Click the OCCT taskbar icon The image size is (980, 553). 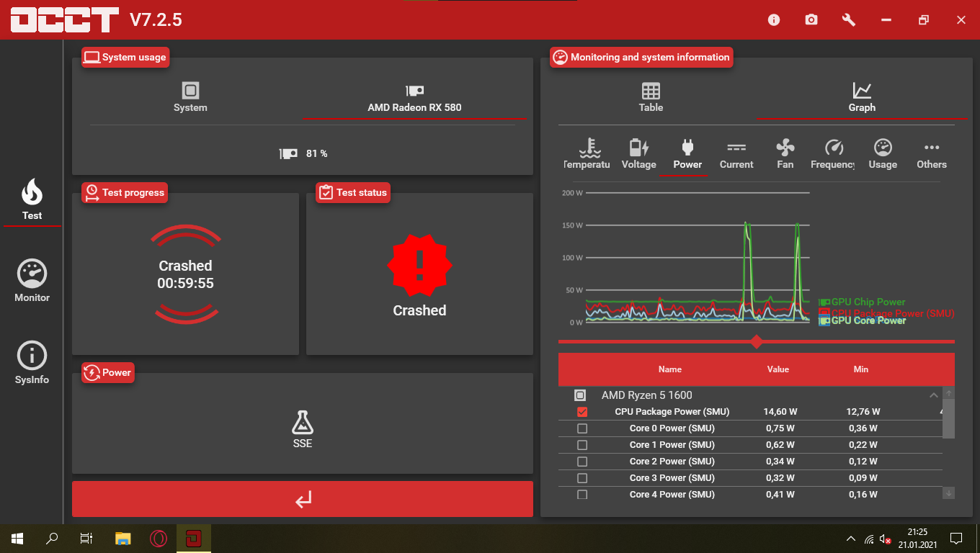194,539
